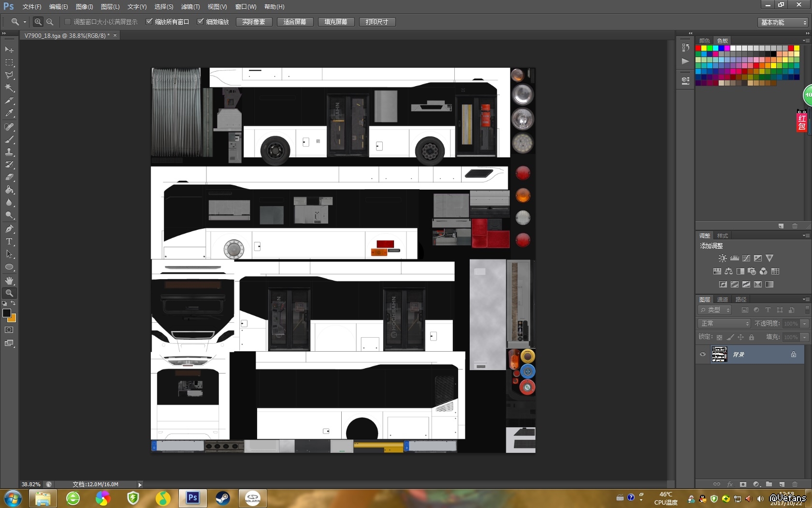The height and width of the screenshot is (508, 812).
Task: Toggle the 缩放所有窗口 checkbox
Action: tap(149, 22)
